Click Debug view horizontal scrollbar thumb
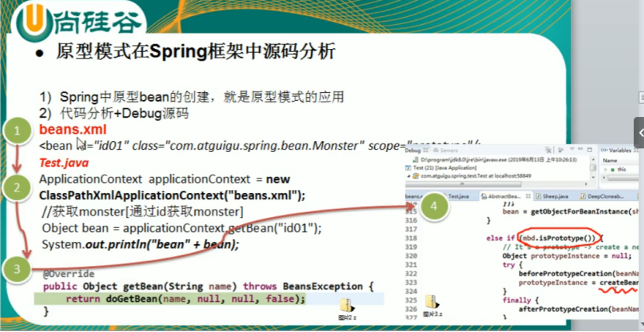The width and height of the screenshot is (644, 332). (x=463, y=184)
